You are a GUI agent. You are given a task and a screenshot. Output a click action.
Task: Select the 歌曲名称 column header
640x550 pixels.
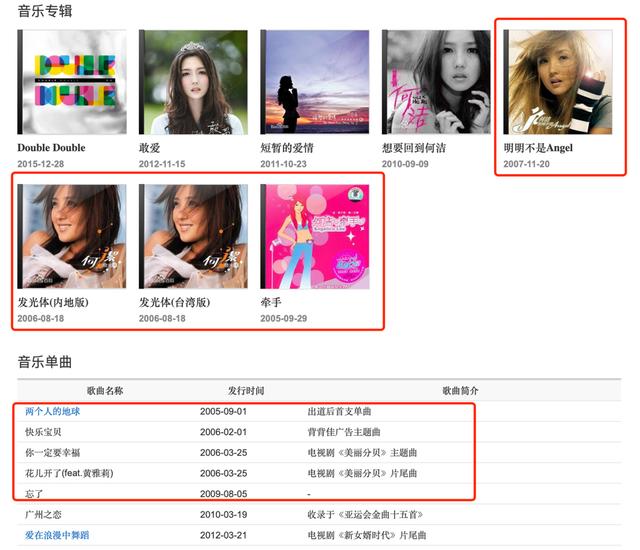click(x=105, y=390)
